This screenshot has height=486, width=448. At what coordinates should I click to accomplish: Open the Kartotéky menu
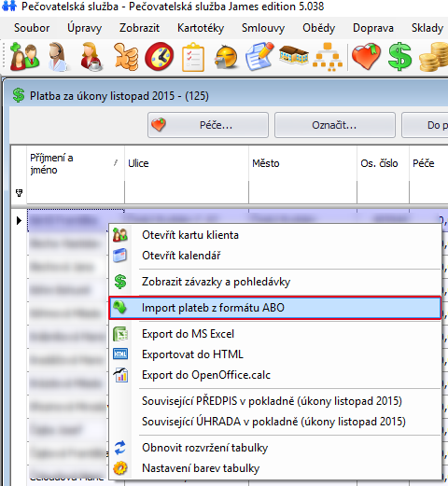201,28
